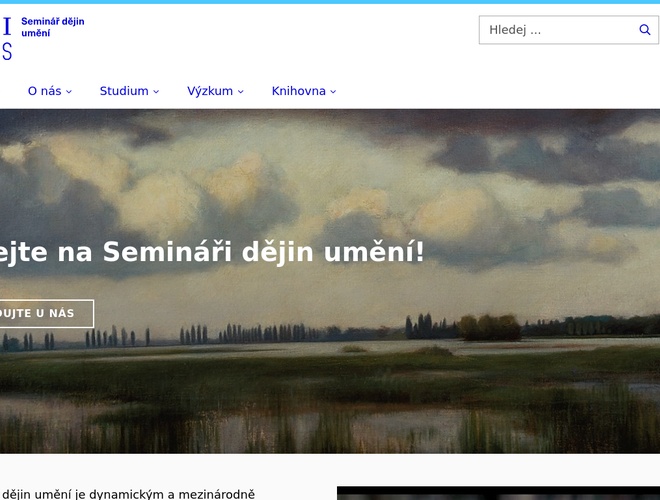The image size is (660, 500).
Task: Expand the O nás submenu chevron
Action: click(x=69, y=92)
